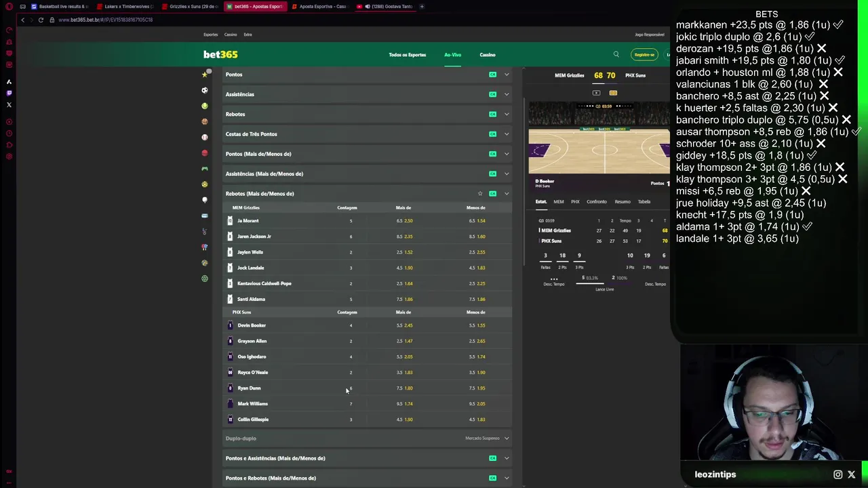Click the browser back arrow
Viewport: 868px width, 488px height.
(x=22, y=20)
